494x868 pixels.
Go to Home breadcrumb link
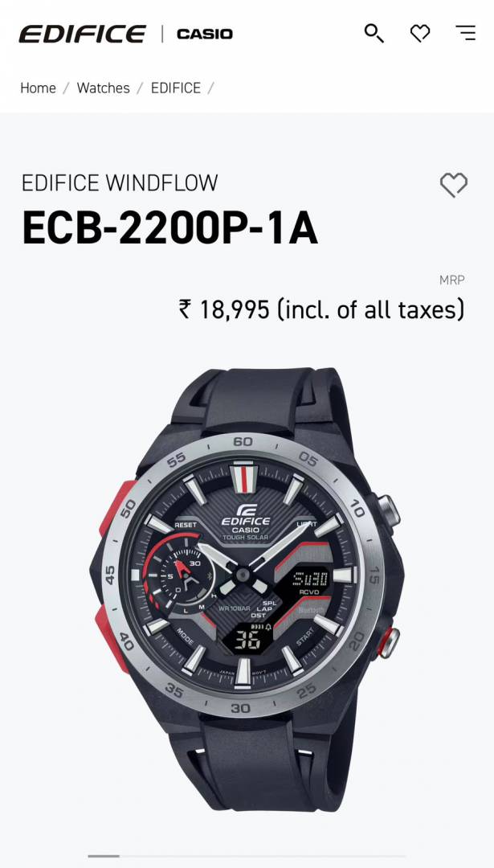[x=39, y=88]
